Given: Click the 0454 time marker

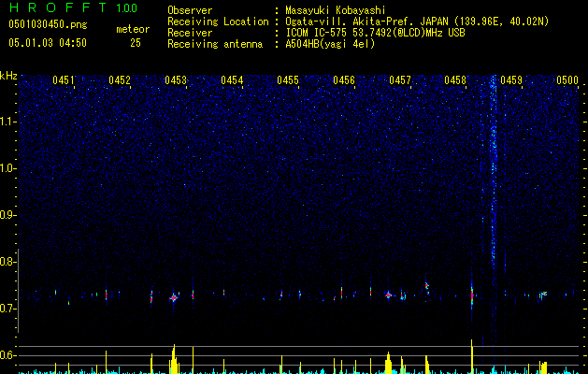Looking at the screenshot, I should [232, 80].
